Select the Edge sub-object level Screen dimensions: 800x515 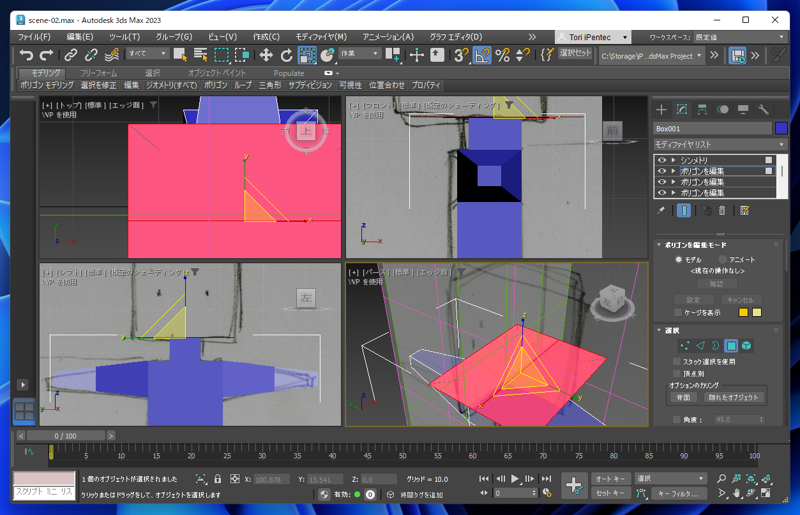[700, 346]
